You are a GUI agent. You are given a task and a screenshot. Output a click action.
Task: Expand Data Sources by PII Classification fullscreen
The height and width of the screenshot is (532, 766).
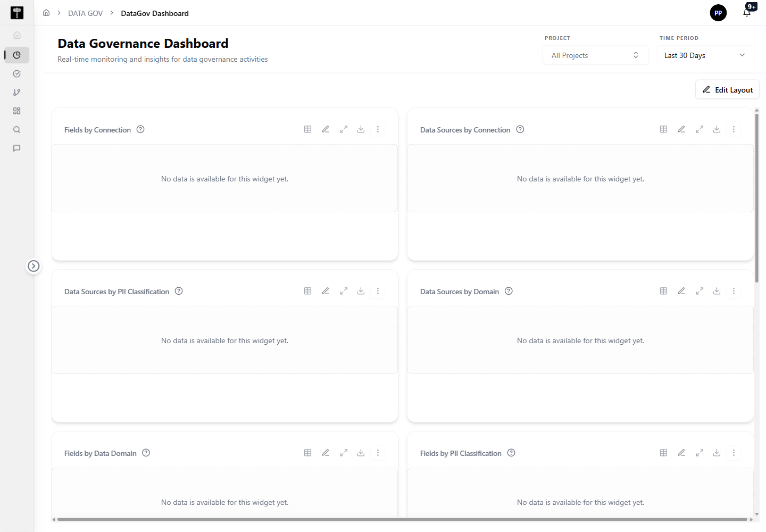tap(344, 291)
